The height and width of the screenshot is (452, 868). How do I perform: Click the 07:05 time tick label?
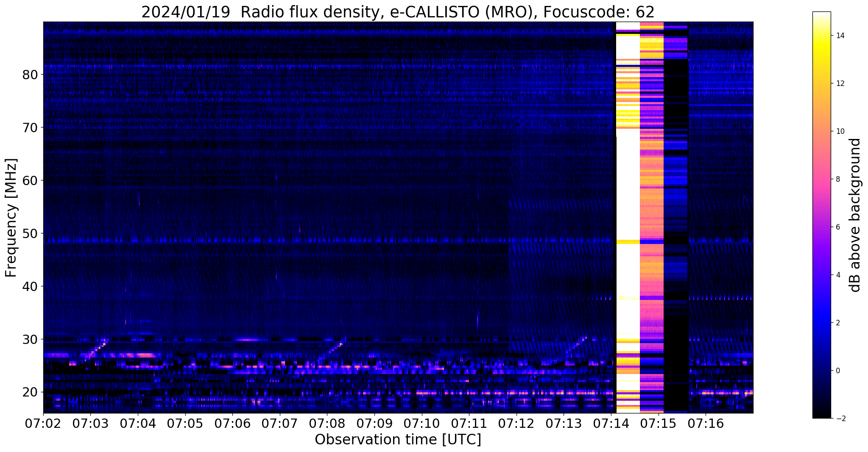coord(185,423)
